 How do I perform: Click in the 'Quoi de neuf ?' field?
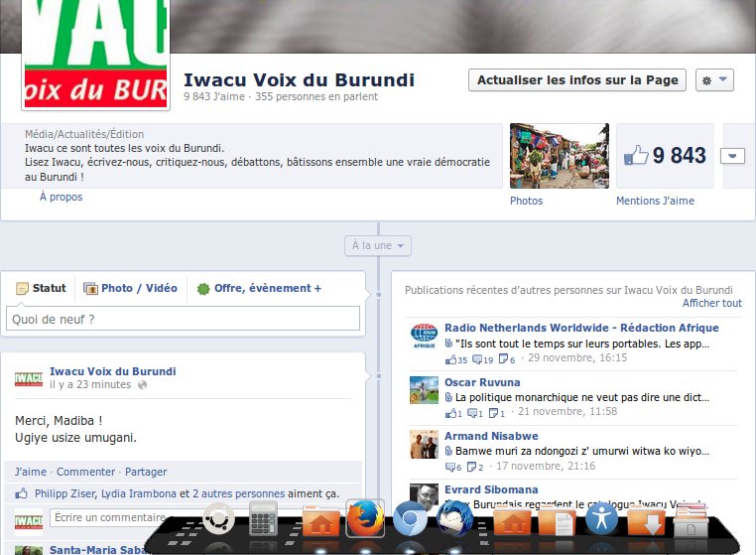(x=183, y=319)
